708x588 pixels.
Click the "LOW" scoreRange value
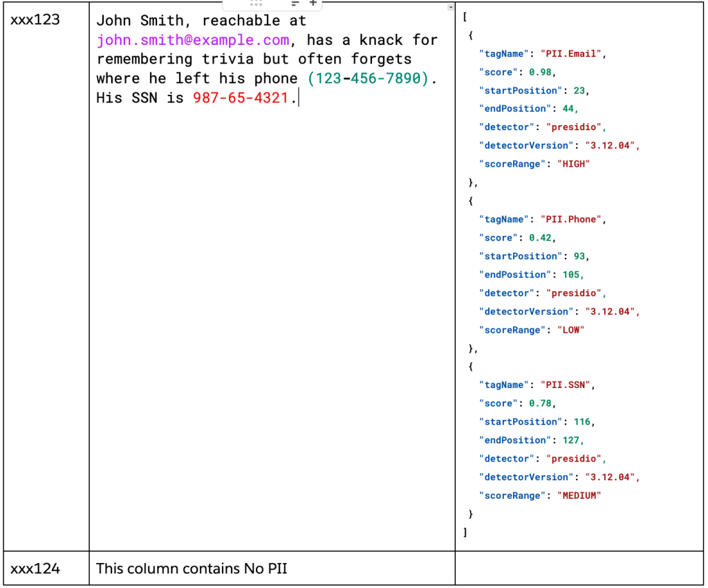pos(570,330)
